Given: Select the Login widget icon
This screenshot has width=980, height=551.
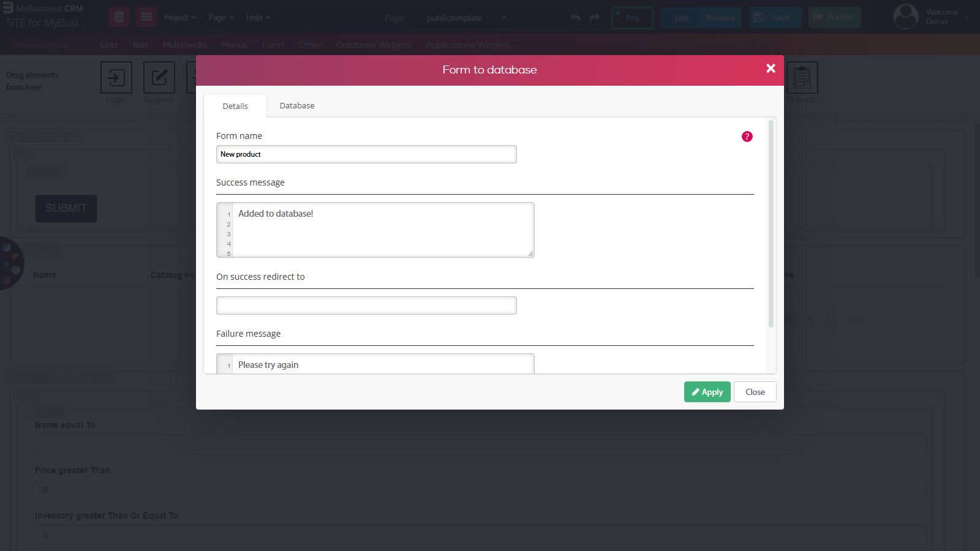Looking at the screenshot, I should pos(116,78).
